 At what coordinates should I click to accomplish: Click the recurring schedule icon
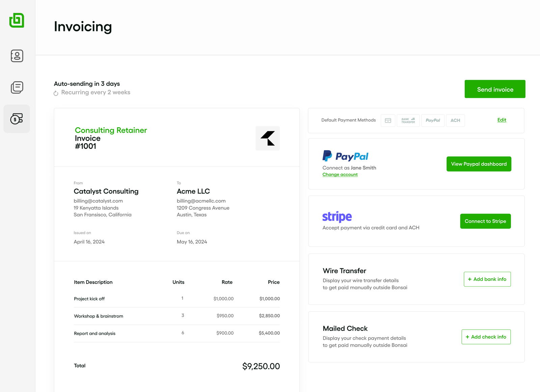[x=56, y=93]
